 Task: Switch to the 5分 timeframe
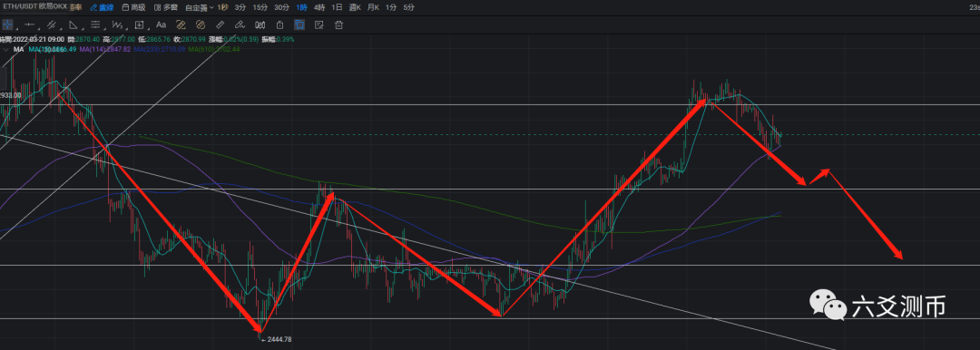(408, 7)
